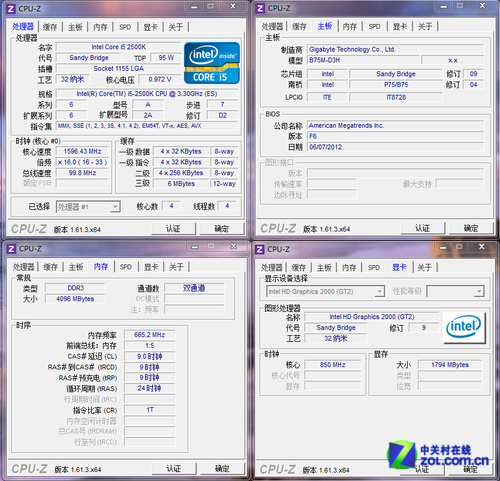
Task: Click the tRAS cycle time value '24 时钟'
Action: coord(150,388)
